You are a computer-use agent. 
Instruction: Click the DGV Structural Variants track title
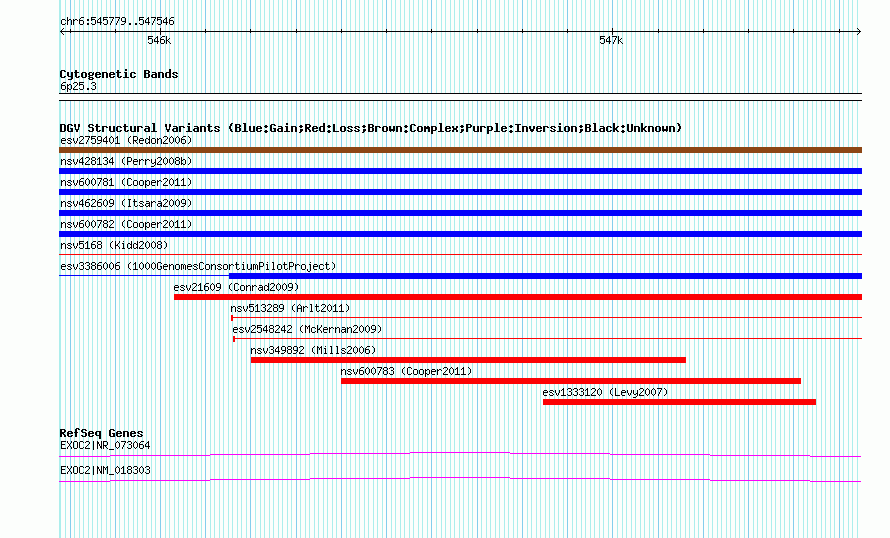click(x=371, y=128)
